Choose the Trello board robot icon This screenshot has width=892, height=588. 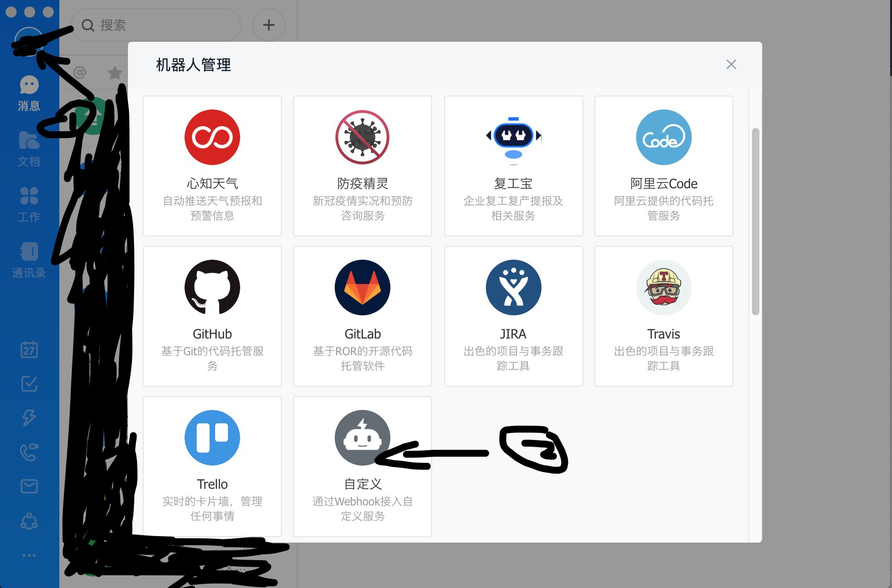tap(212, 438)
